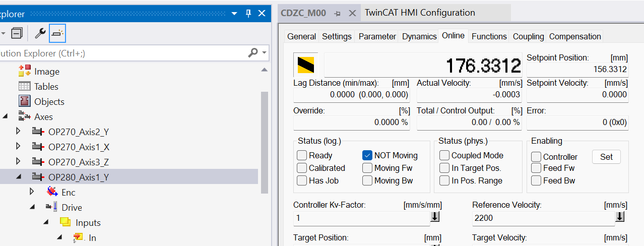This screenshot has height=246, width=644.
Task: Uncheck the NOT Moving checkbox
Action: (367, 155)
